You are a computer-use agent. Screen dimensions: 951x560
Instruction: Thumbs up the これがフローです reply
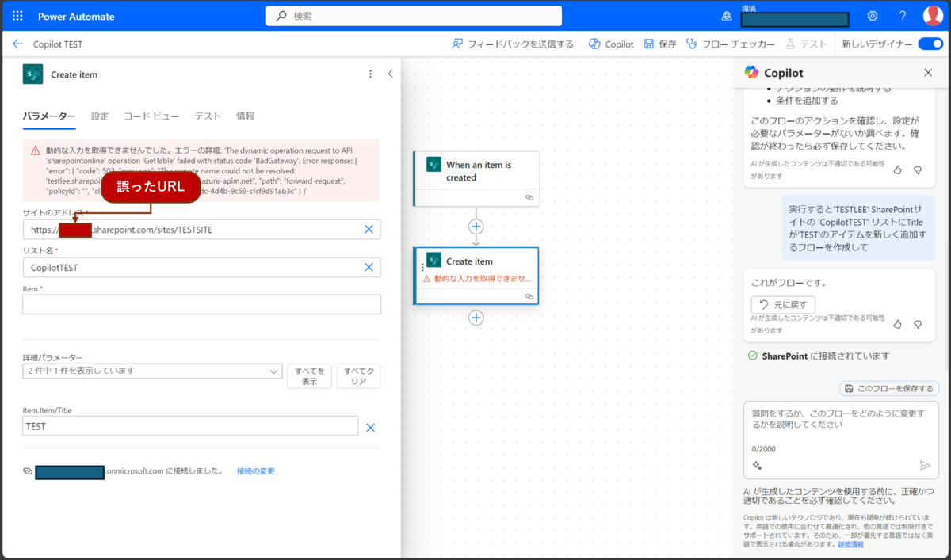pyautogui.click(x=898, y=324)
